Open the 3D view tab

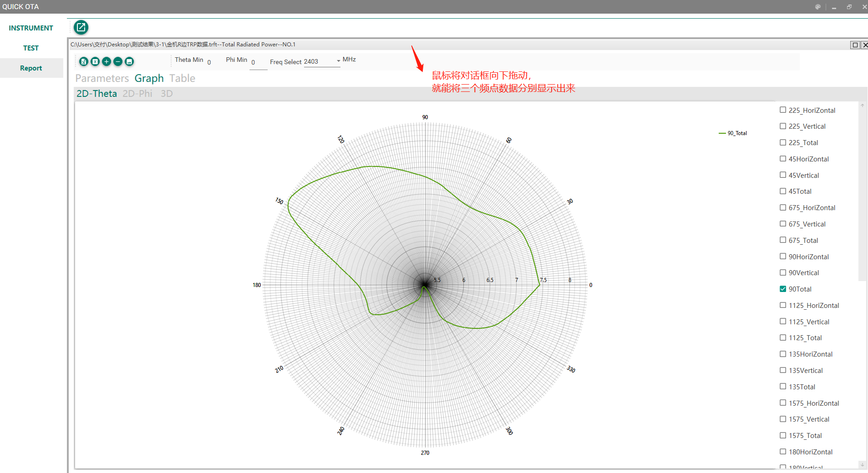(167, 94)
